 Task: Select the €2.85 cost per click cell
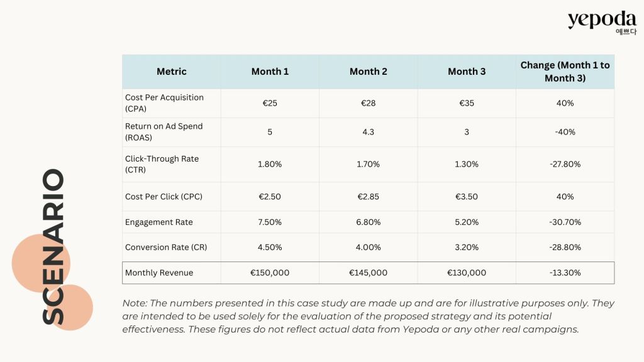(x=368, y=197)
